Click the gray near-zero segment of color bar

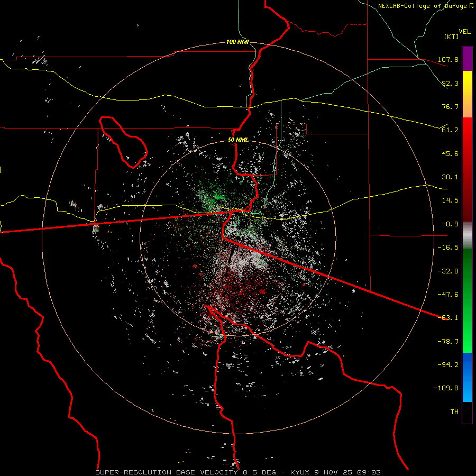[x=467, y=235]
